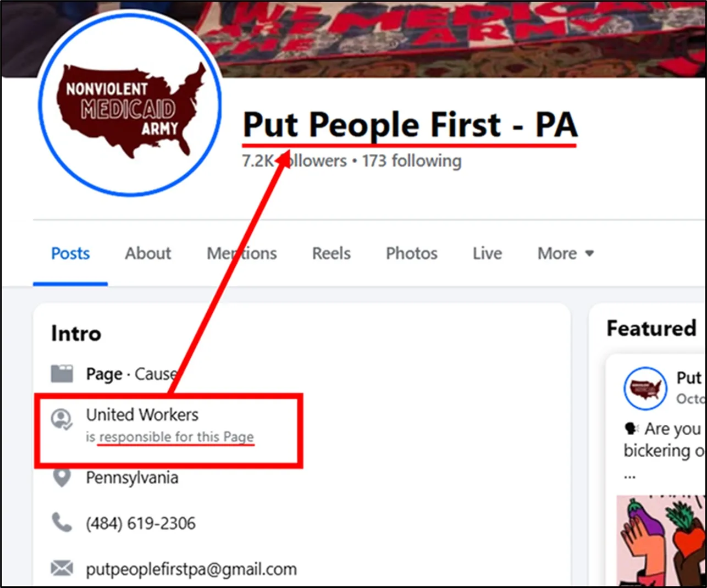The width and height of the screenshot is (707, 588).
Task: View the 7.2K followers list
Action: [295, 161]
